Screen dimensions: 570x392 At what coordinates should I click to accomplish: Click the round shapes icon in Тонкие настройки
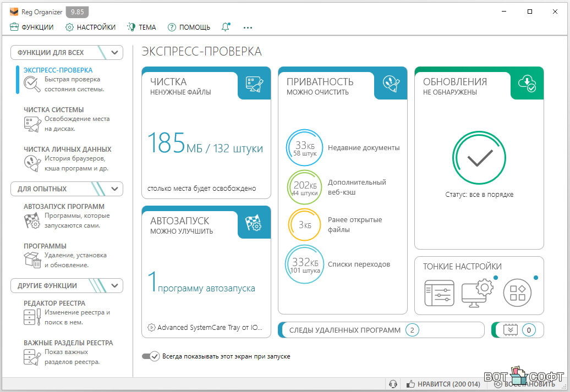tap(517, 292)
